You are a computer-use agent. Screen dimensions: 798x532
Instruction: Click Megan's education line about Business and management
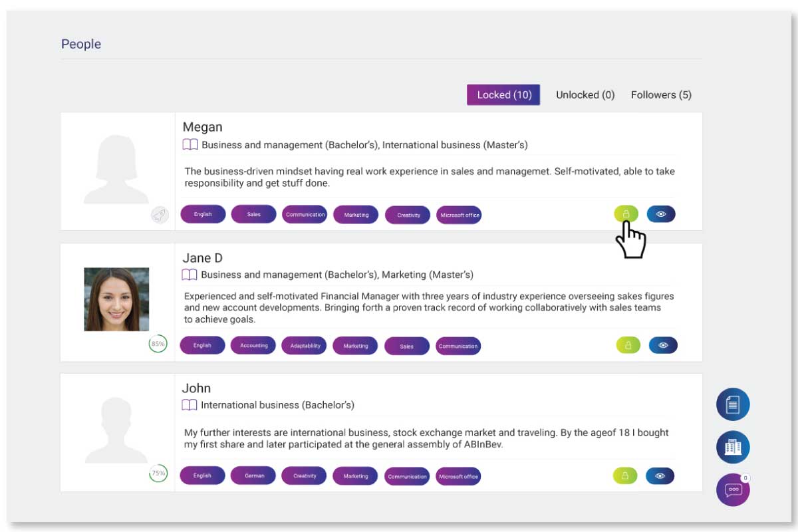(364, 145)
